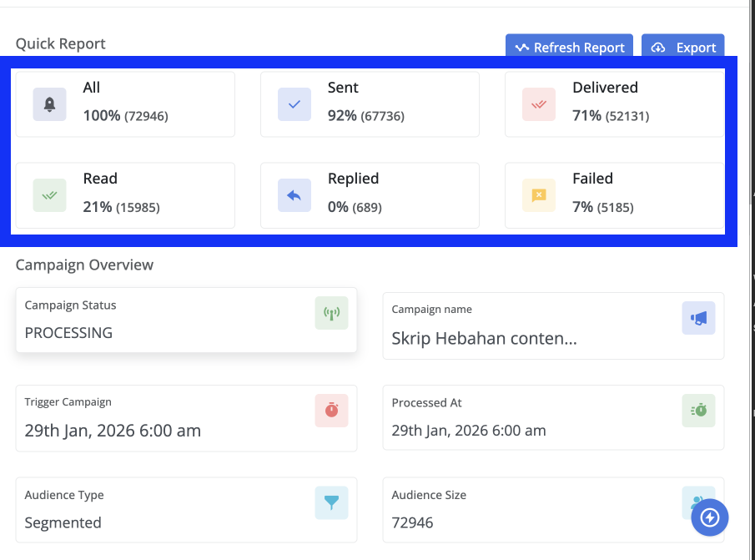Click the truncated campaign name Skrip Hebahan
The width and height of the screenshot is (755, 560).
pyautogui.click(x=485, y=338)
